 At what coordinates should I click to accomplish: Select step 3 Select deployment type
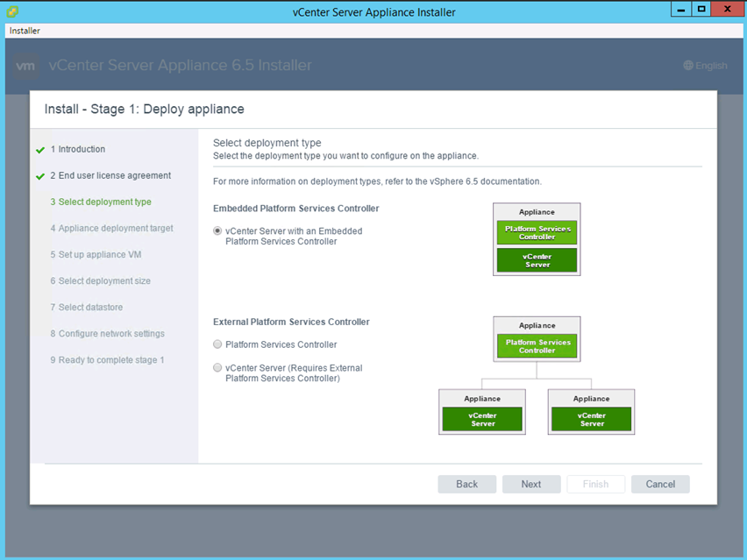(x=100, y=202)
